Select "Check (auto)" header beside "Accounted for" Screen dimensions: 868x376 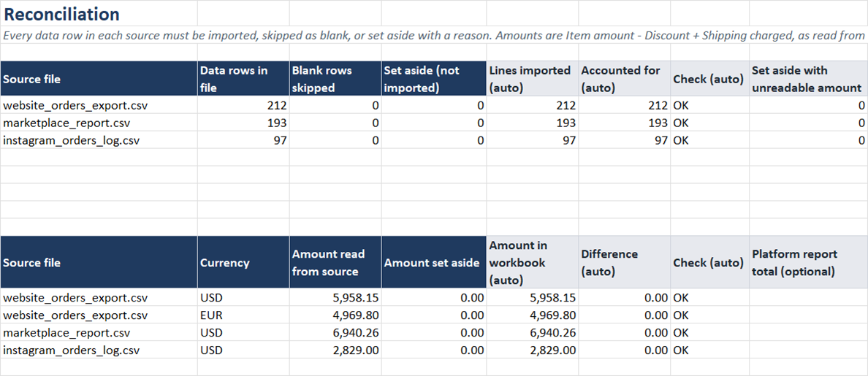click(x=709, y=79)
